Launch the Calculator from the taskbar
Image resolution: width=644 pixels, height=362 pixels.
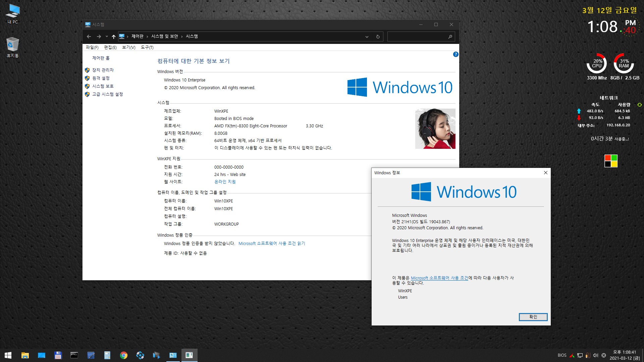[x=107, y=355]
